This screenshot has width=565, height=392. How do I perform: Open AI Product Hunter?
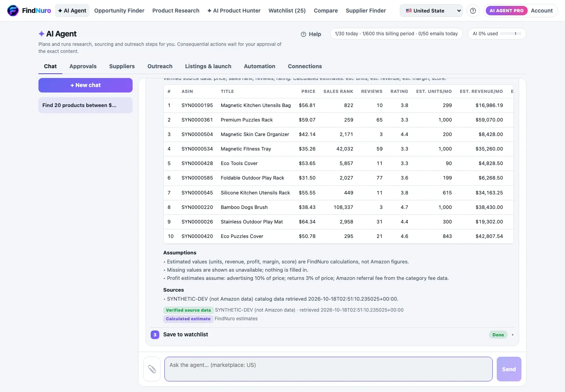coord(234,11)
